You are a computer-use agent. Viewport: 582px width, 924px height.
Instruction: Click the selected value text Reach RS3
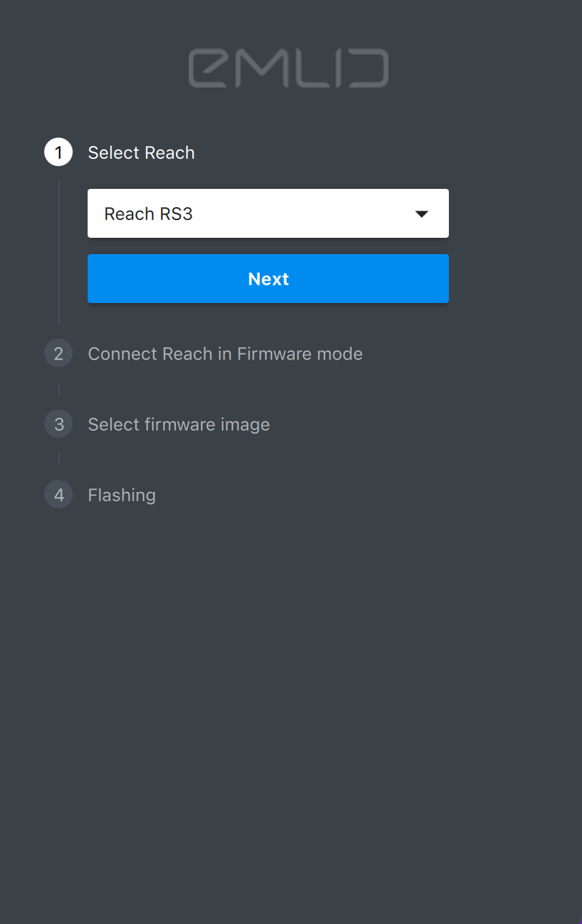[x=148, y=213]
